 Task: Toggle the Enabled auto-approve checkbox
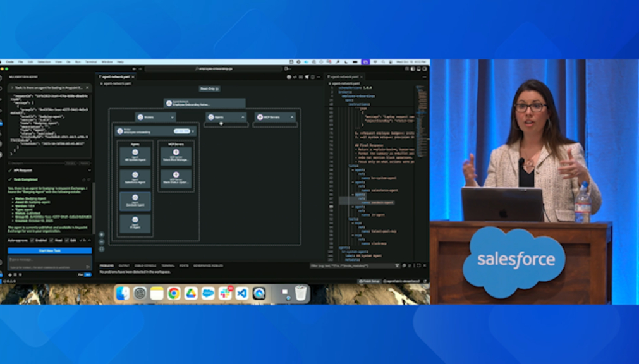click(x=31, y=241)
